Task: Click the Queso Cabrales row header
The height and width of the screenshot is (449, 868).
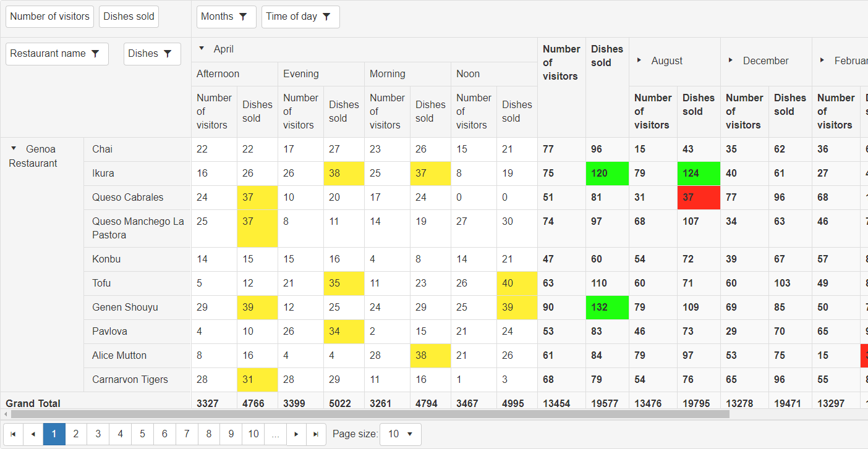Action: click(x=138, y=198)
